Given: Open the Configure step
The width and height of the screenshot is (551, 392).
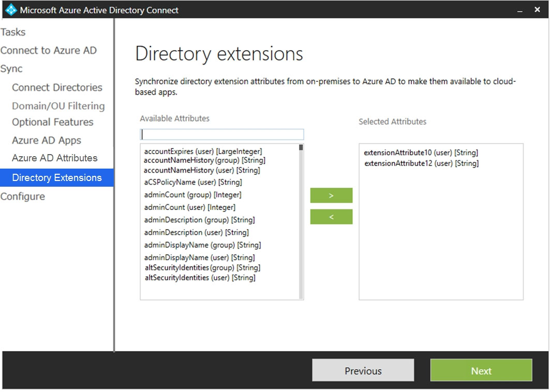Looking at the screenshot, I should click(23, 197).
